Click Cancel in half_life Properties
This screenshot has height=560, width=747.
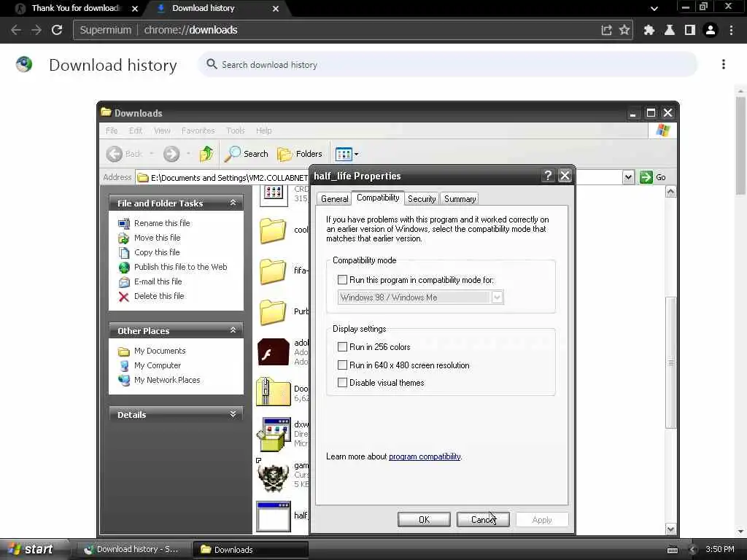click(483, 519)
